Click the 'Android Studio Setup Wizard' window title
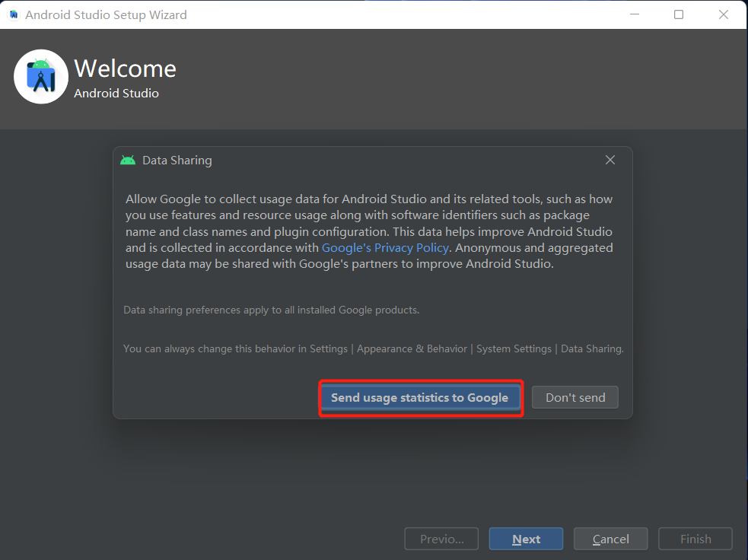The width and height of the screenshot is (748, 560). tap(106, 14)
